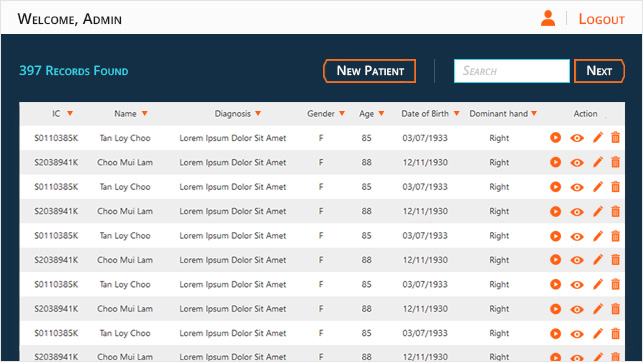Open Dominant hand column sort arrow

click(x=534, y=114)
